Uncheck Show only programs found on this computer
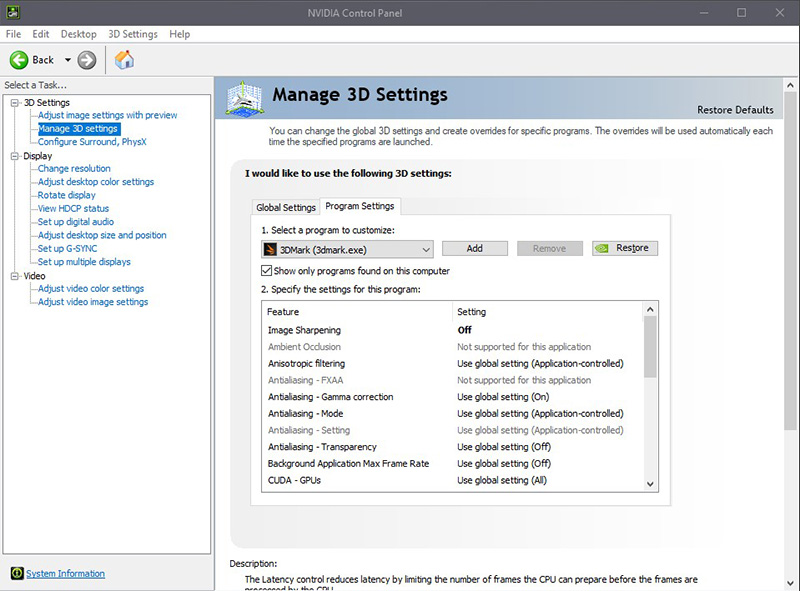The height and width of the screenshot is (591, 800). 266,271
